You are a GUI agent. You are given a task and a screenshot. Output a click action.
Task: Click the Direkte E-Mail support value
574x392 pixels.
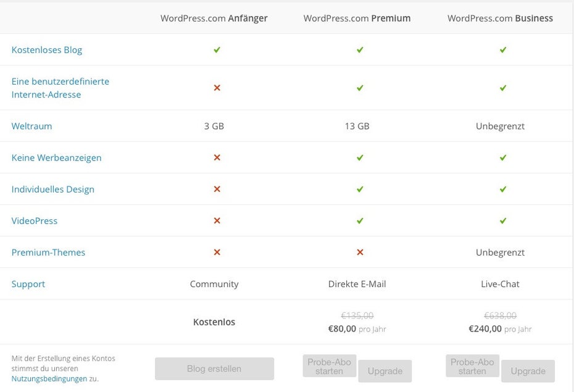pyautogui.click(x=357, y=284)
